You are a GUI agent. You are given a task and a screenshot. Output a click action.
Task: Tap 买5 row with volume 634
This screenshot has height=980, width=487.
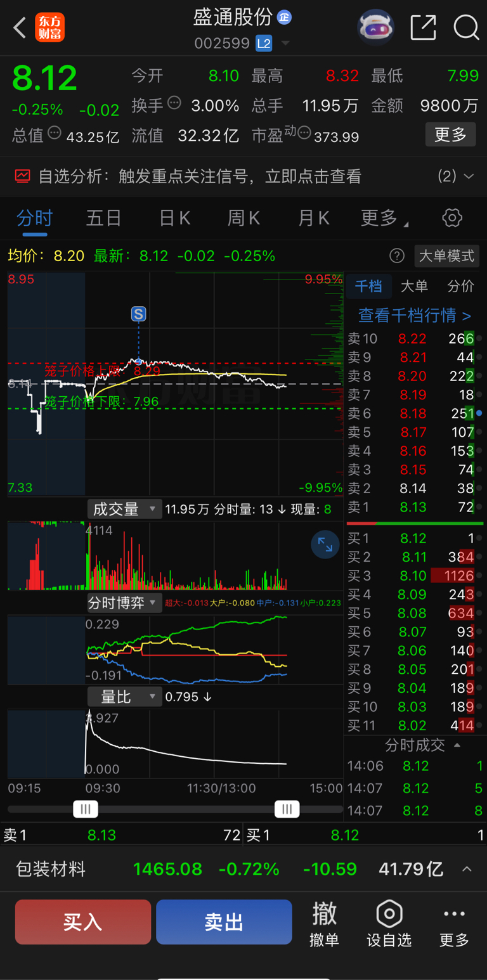coord(415,613)
